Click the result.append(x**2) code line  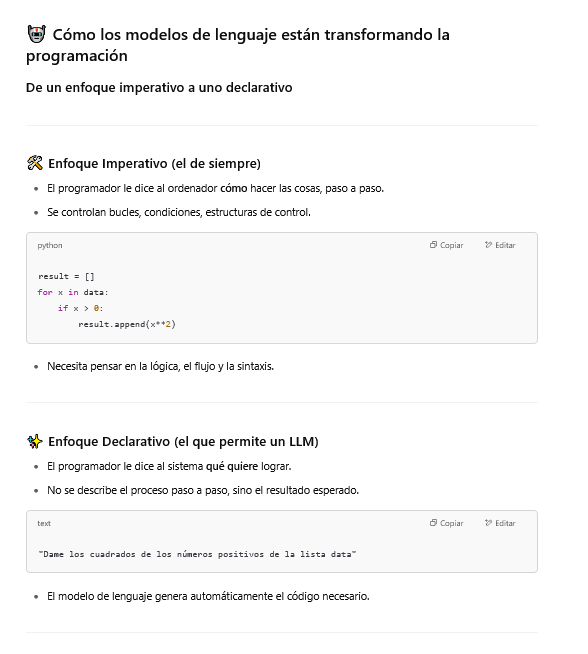(127, 324)
